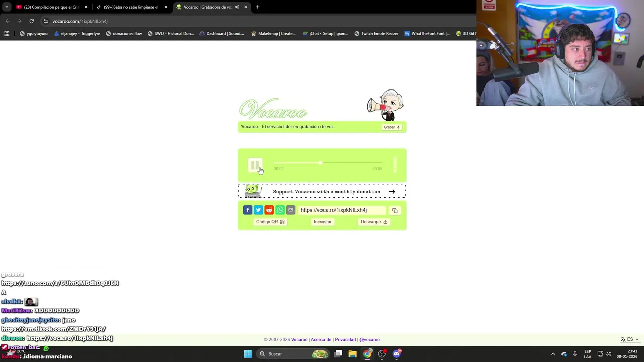Copy the voca.ro link to clipboard
644x362 pixels.
click(x=395, y=210)
